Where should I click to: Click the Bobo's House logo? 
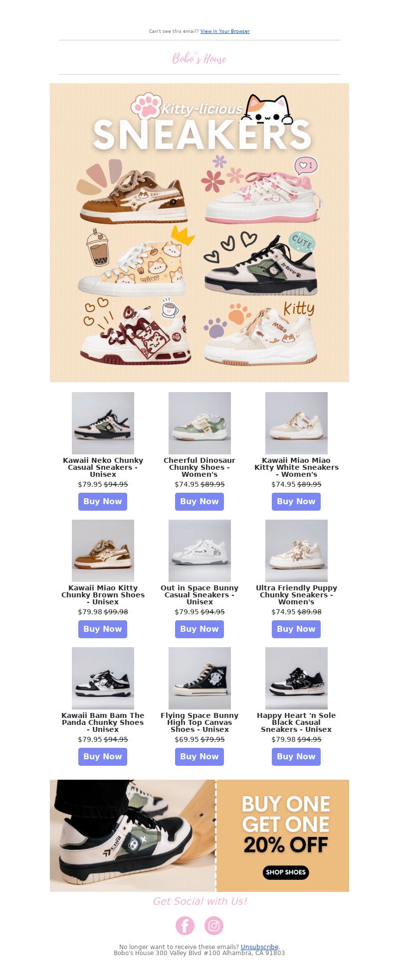click(x=199, y=58)
